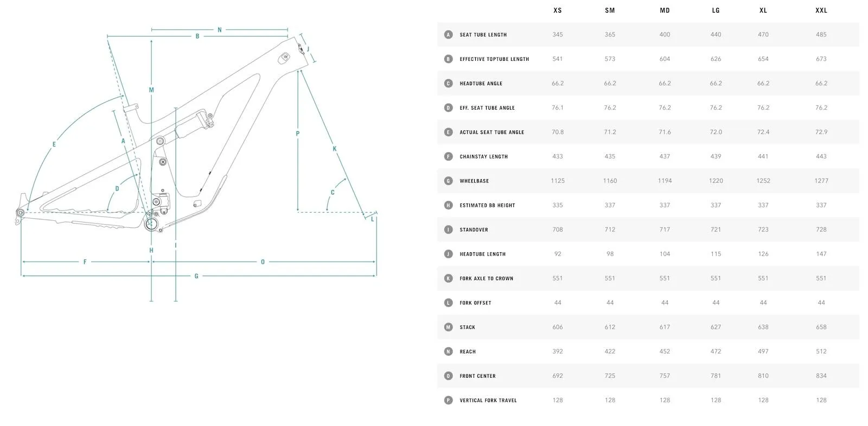The image size is (868, 426).
Task: Click the Standover row label
Action: (474, 230)
